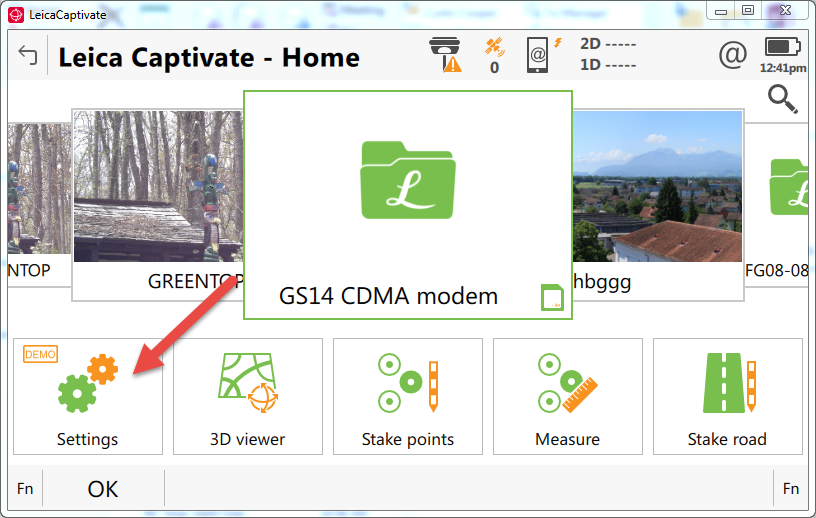Start the Measure app
This screenshot has width=816, height=518.
[567, 396]
